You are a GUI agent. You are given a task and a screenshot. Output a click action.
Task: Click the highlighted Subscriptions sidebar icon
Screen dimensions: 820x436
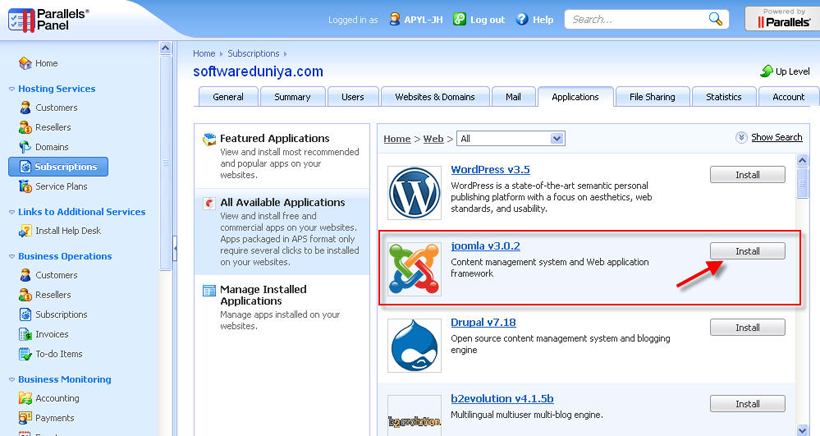(x=25, y=167)
